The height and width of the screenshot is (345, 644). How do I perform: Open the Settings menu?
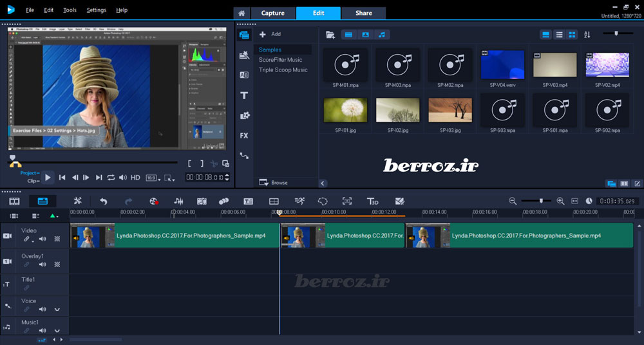coord(97,10)
